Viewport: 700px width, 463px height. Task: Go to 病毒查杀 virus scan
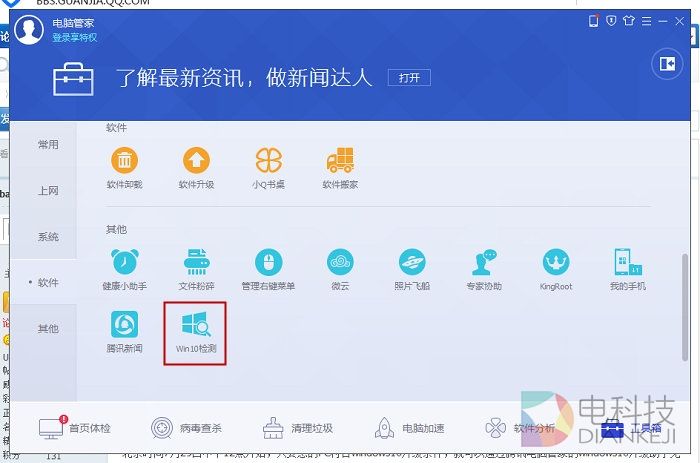pos(186,428)
